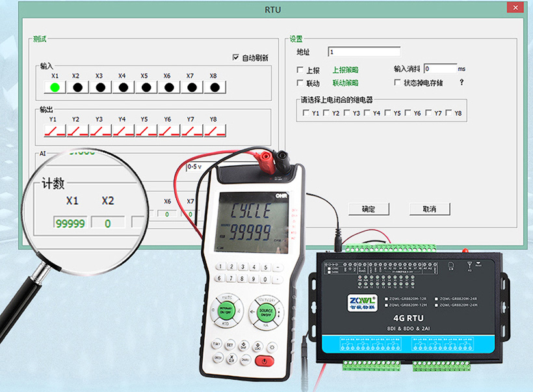Toggle the Y1 output relay switch
Image resolution: width=533 pixels, height=392 pixels.
[x=54, y=130]
